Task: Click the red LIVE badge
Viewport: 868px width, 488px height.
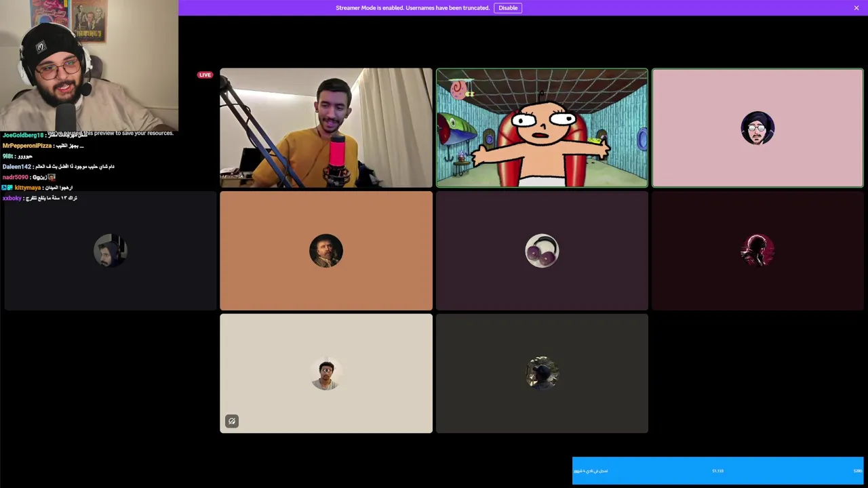Action: point(205,75)
